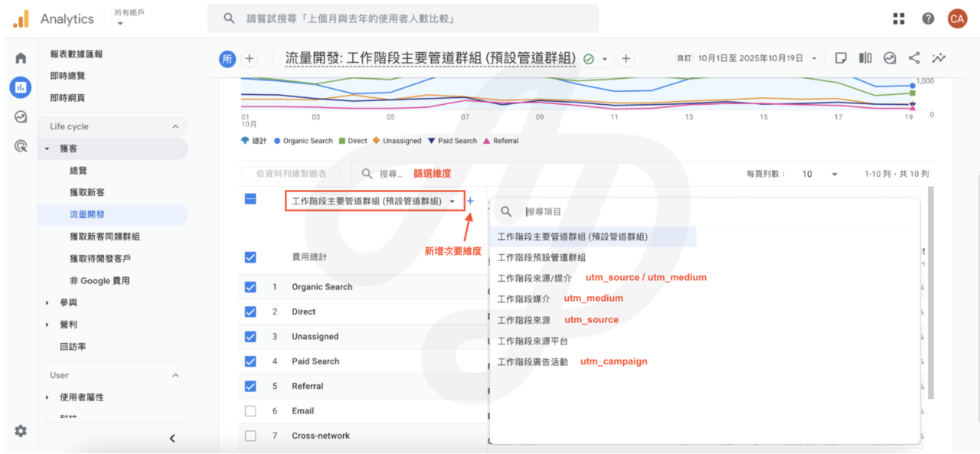Screen dimensions: 980x454
Task: Uncheck the Organic Search row checkbox
Action: coord(250,287)
